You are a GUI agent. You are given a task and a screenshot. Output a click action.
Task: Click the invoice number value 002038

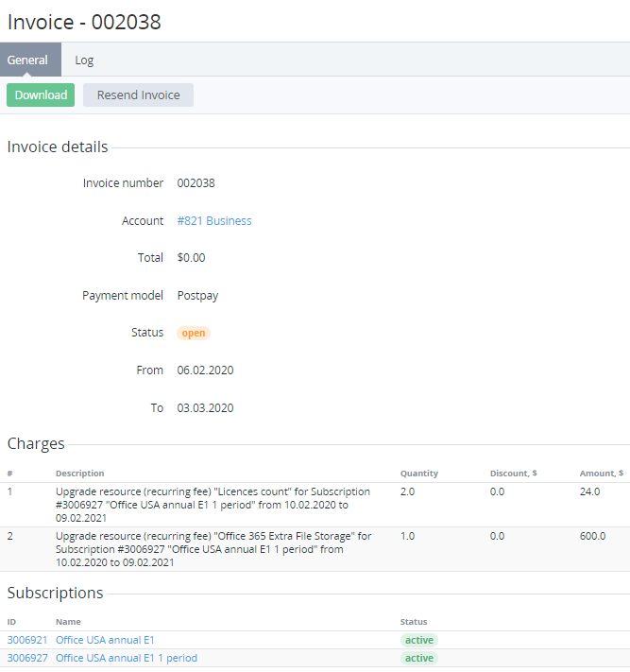tap(196, 183)
